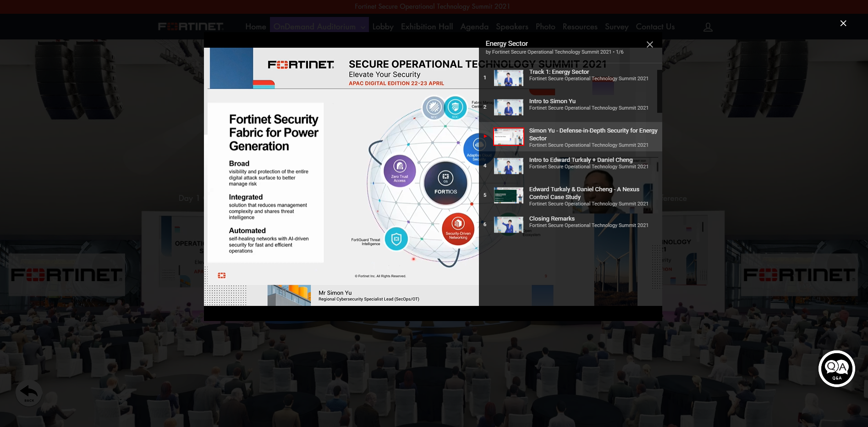Click the SOC icon in slide
Viewport: 868px width, 427px height.
455,107
